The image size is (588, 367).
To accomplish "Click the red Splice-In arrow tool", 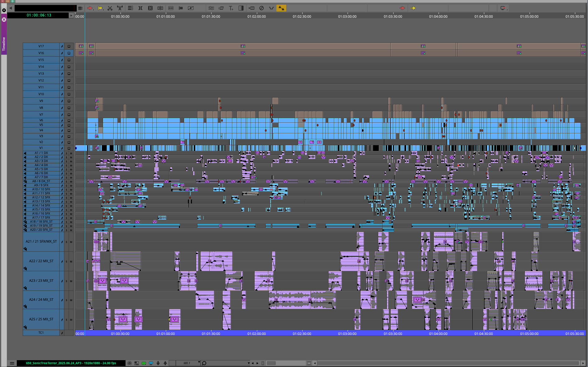I will pyautogui.click(x=90, y=8).
